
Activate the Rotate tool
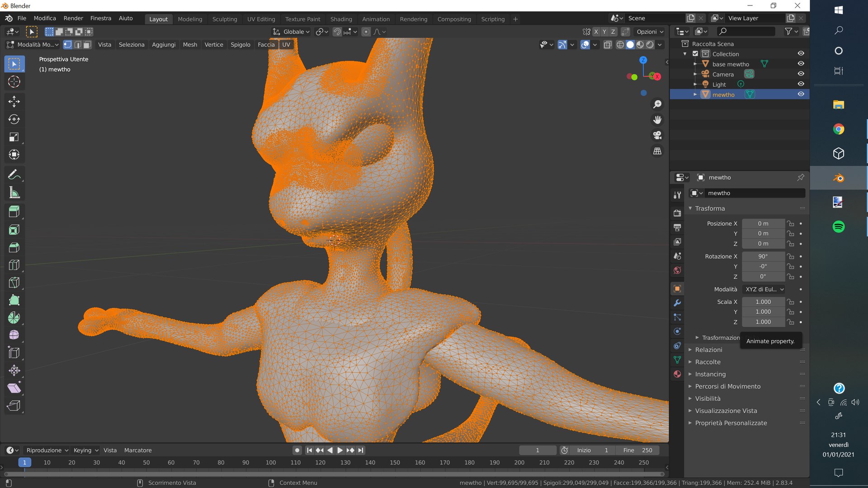pyautogui.click(x=14, y=119)
